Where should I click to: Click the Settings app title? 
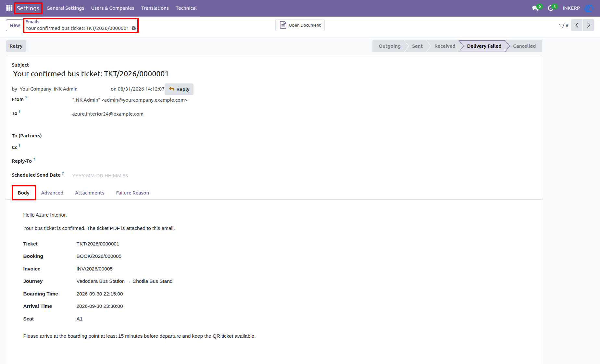[28, 8]
